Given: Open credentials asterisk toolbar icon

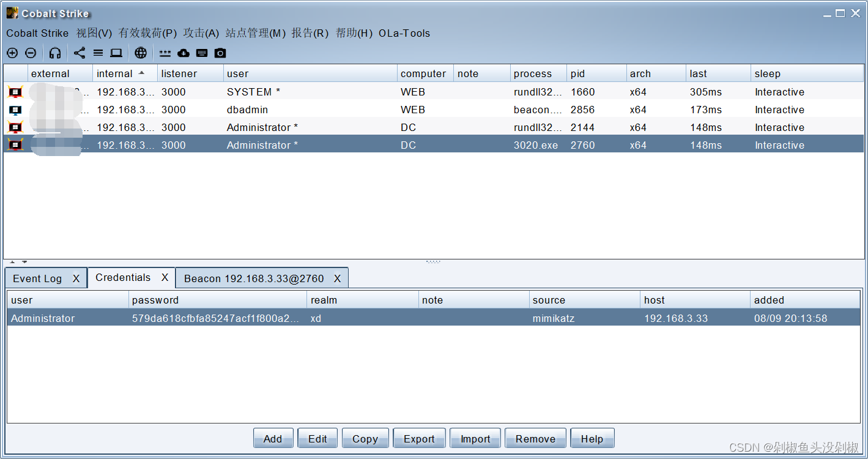Looking at the screenshot, I should (165, 53).
